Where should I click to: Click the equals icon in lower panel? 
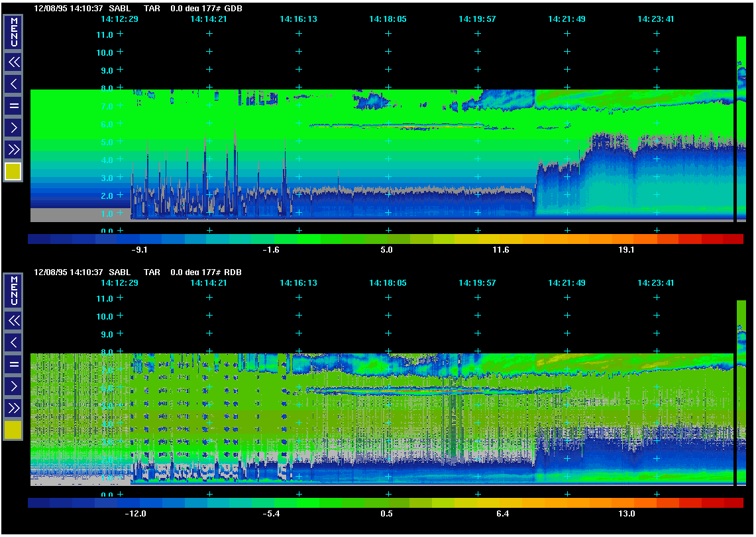click(x=13, y=364)
